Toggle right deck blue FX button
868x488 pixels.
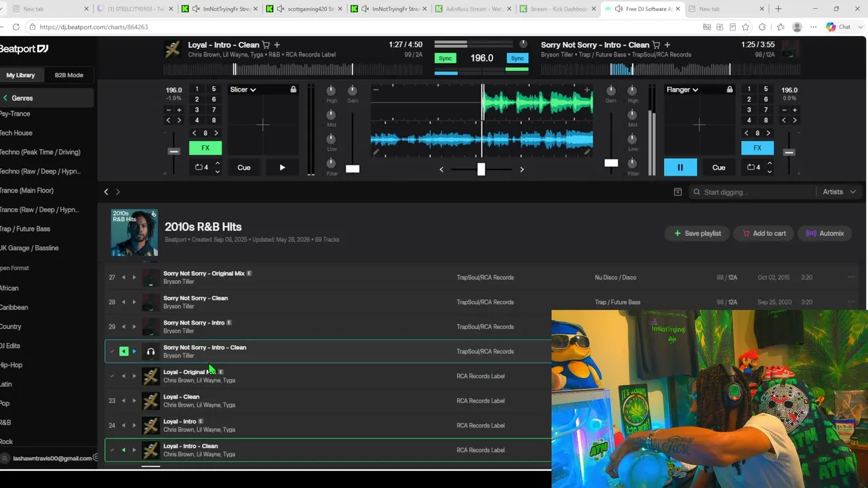pyautogui.click(x=757, y=148)
